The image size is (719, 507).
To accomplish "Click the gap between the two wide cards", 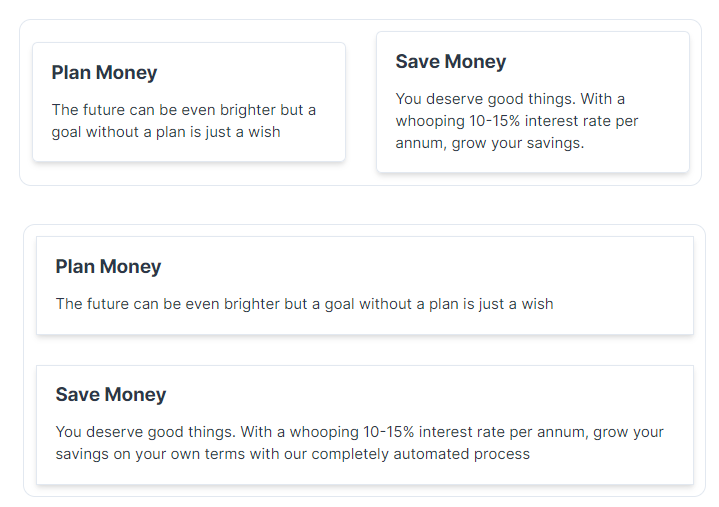I will click(x=365, y=350).
